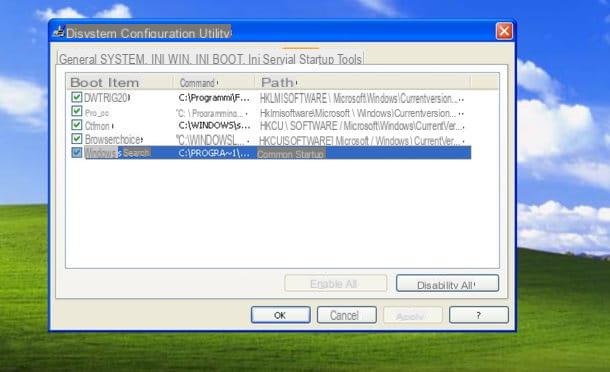Open the Servial tab
This screenshot has width=610, height=372.
coord(279,59)
